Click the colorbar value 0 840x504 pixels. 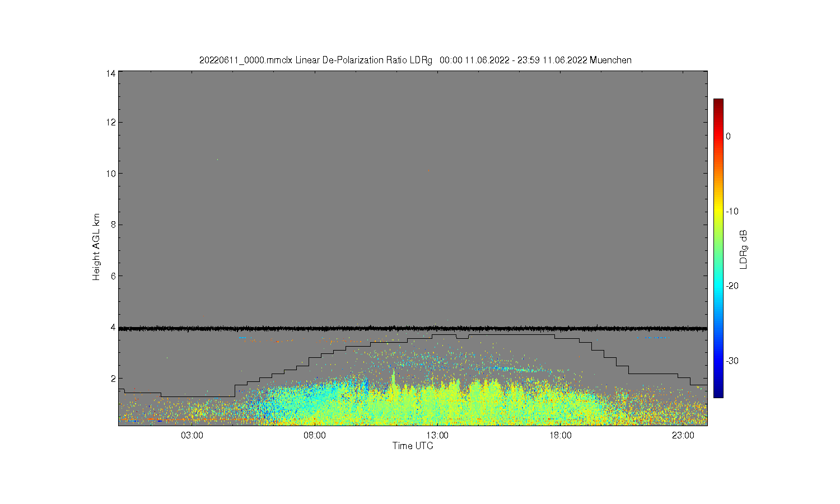tap(728, 136)
